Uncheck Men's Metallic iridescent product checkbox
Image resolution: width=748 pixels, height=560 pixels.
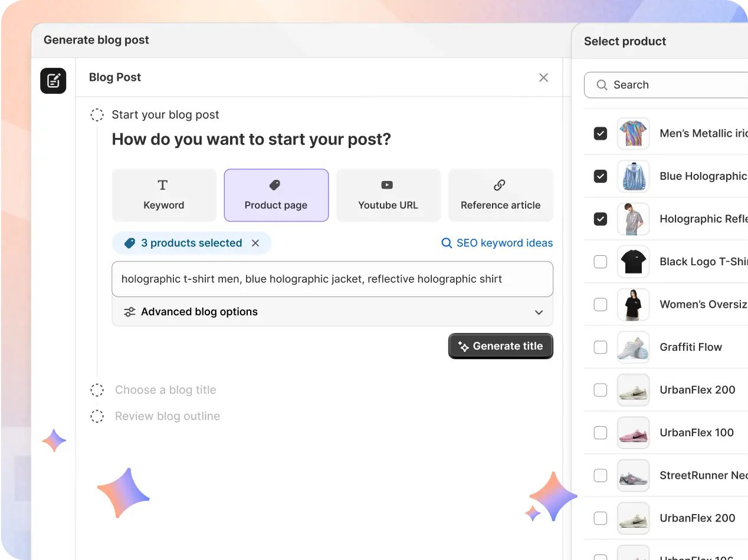pos(600,133)
